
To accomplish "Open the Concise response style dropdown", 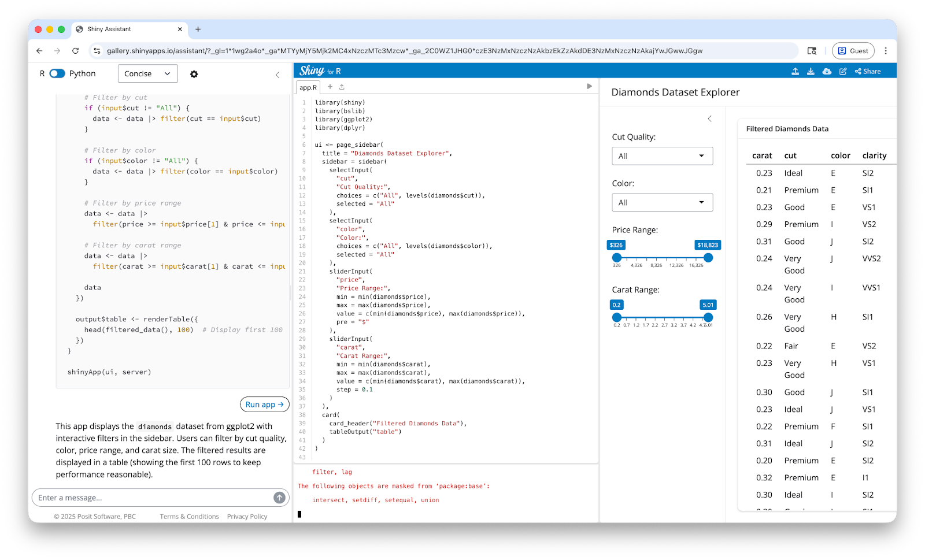I will 147,73.
